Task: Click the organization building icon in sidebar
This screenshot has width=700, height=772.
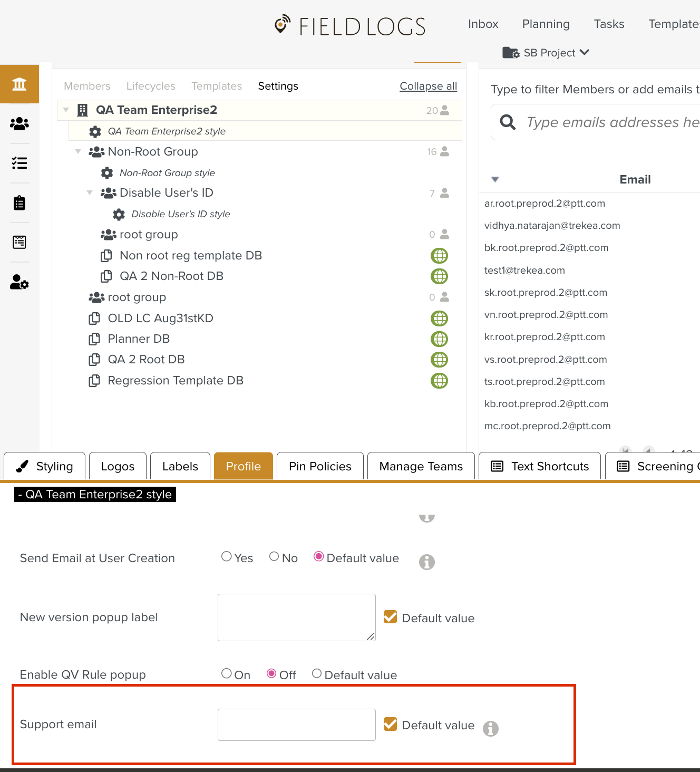Action: 20,84
